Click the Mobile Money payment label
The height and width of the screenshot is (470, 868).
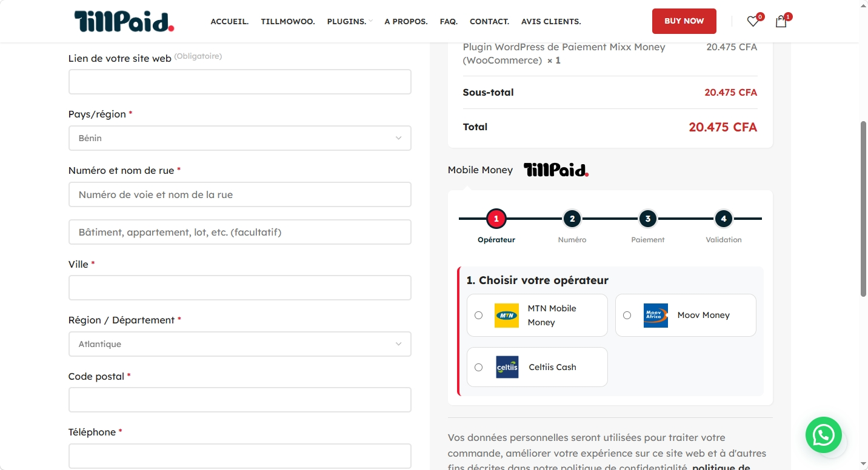pos(480,170)
